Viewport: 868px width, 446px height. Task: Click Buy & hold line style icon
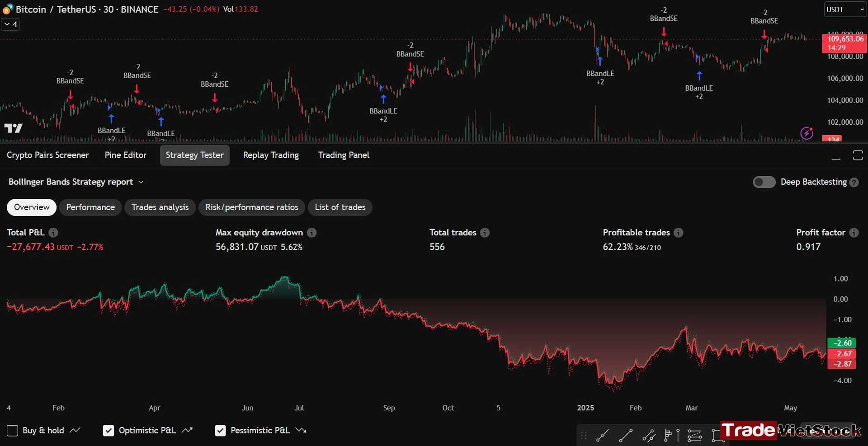pyautogui.click(x=75, y=431)
